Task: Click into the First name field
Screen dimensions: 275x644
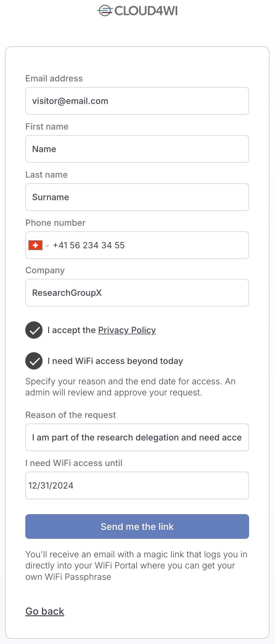Action: [137, 149]
